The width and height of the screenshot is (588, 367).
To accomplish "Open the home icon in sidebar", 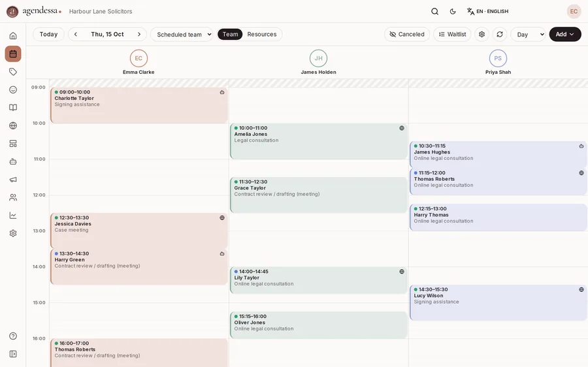I will click(x=13, y=36).
